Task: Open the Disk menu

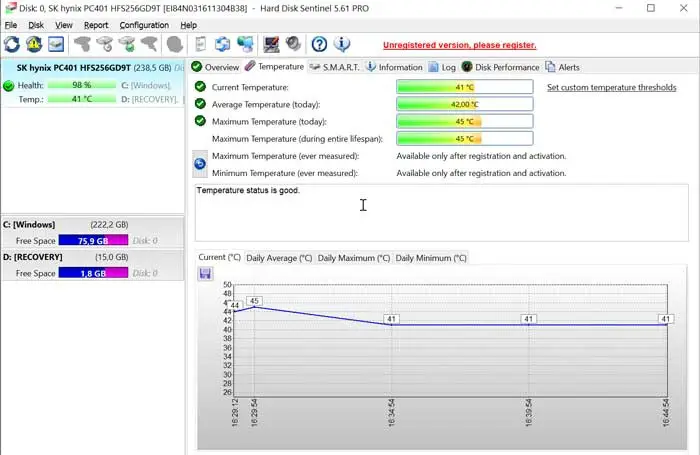Action: tap(36, 25)
